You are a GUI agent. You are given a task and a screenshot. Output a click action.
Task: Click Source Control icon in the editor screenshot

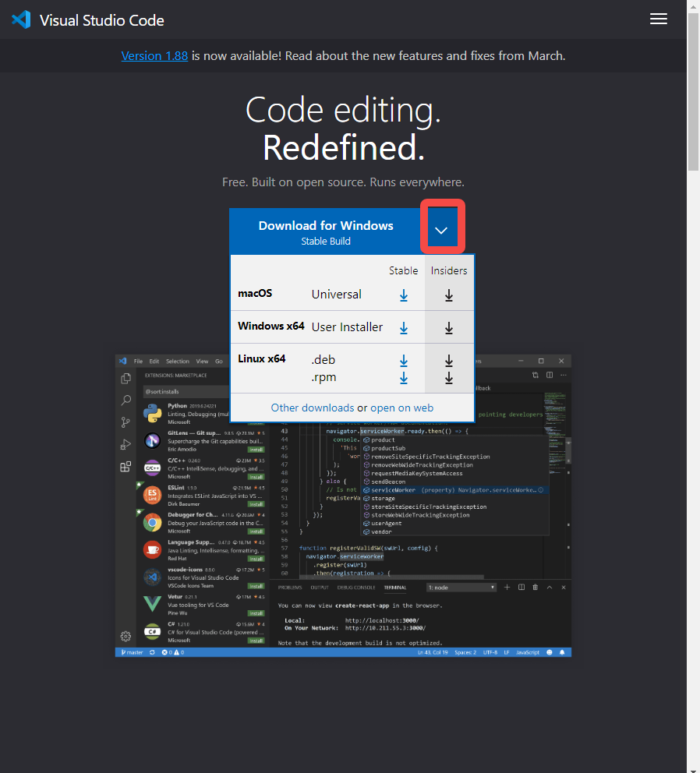(126, 422)
